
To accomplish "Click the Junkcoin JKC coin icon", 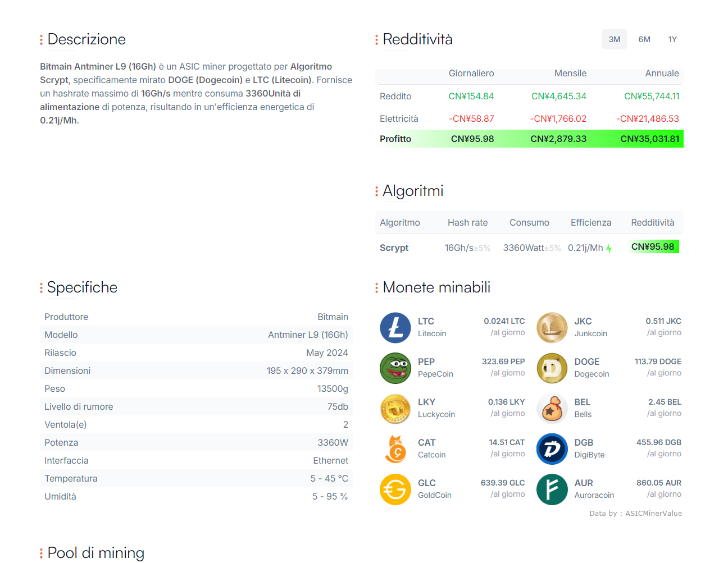I will pyautogui.click(x=552, y=328).
